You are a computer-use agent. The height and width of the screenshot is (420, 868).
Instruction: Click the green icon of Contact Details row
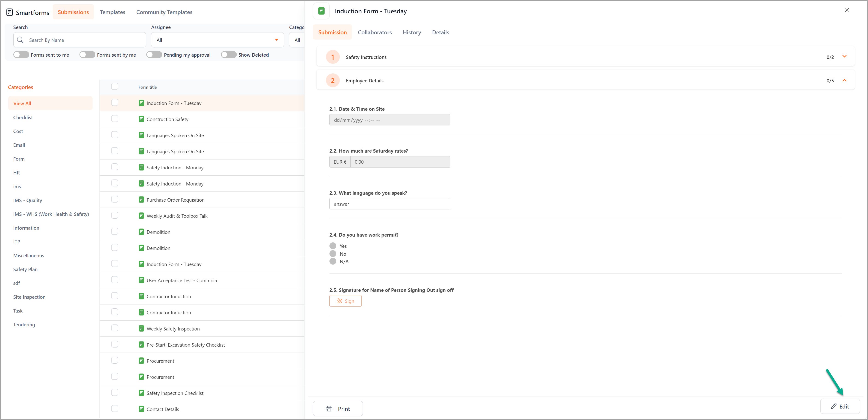point(141,409)
